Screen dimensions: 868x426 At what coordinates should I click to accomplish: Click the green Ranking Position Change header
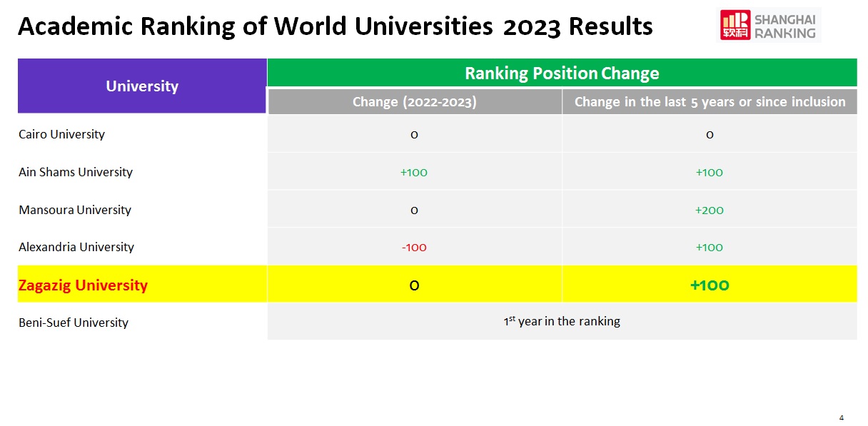coord(562,73)
